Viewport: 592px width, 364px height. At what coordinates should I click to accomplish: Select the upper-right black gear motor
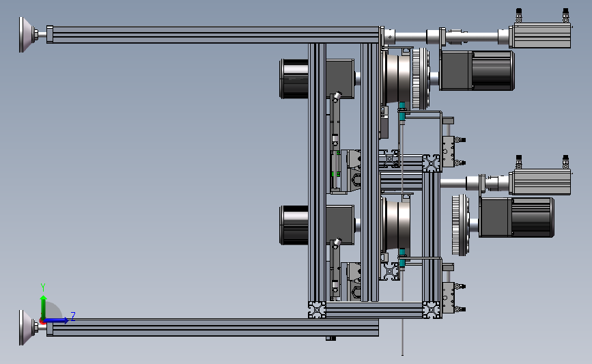[x=477, y=70]
